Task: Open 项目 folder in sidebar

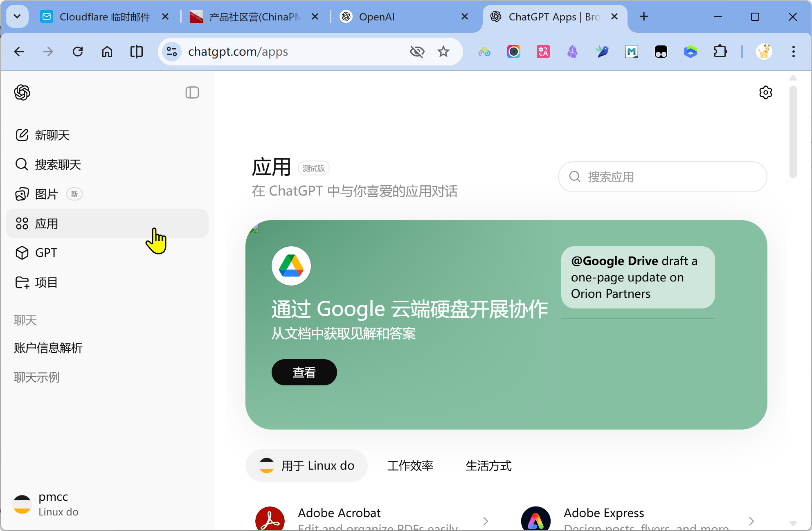Action: tap(46, 282)
